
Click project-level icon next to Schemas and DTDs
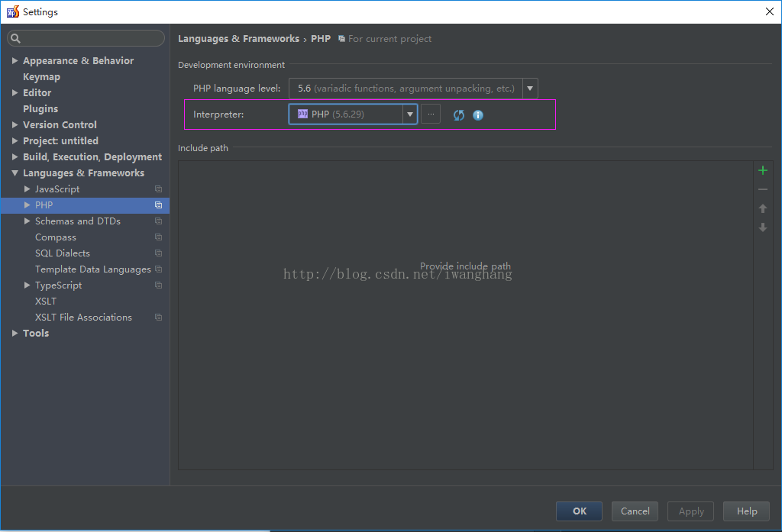point(159,221)
